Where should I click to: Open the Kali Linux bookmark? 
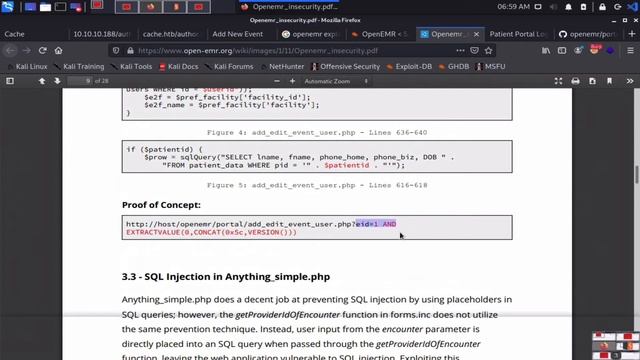click(x=27, y=67)
